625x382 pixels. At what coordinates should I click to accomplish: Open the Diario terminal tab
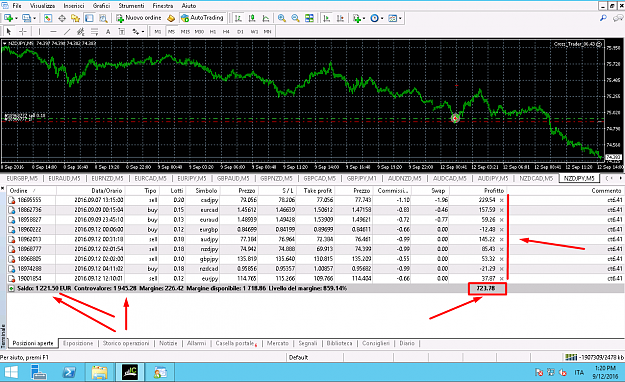407,343
